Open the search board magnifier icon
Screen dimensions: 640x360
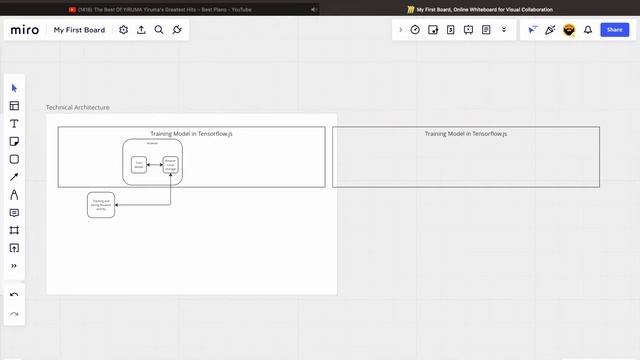tap(159, 30)
